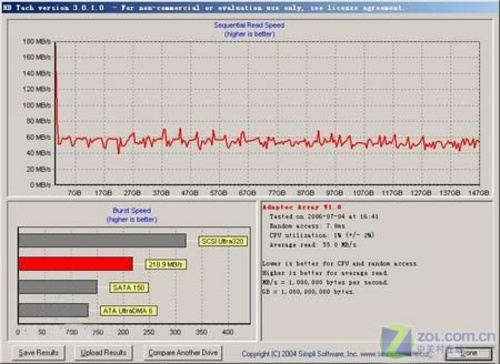Click the Adaptec Array V1.0 heading

tap(302, 207)
